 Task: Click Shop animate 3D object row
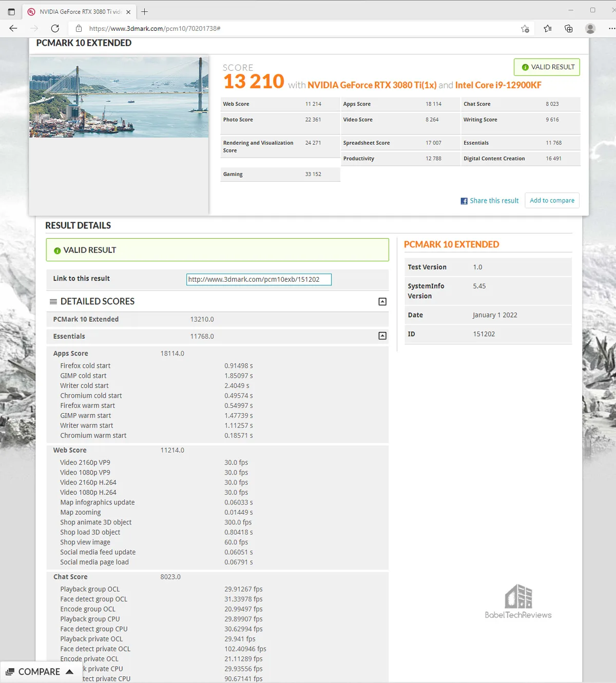pos(217,522)
